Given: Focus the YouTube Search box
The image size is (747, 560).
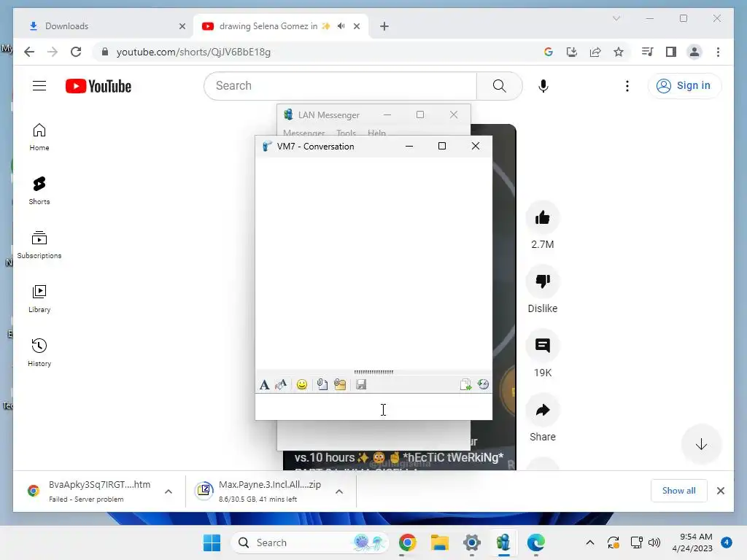Looking at the screenshot, I should coord(340,86).
